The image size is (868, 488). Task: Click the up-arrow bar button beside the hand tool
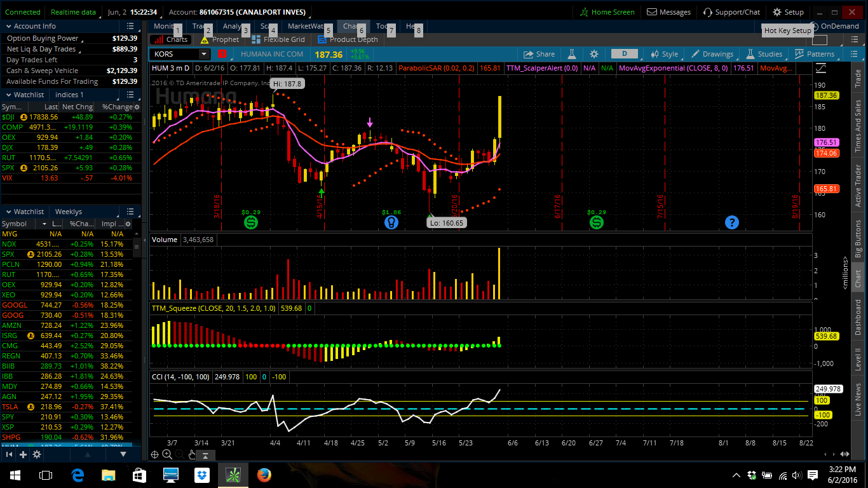[206, 455]
